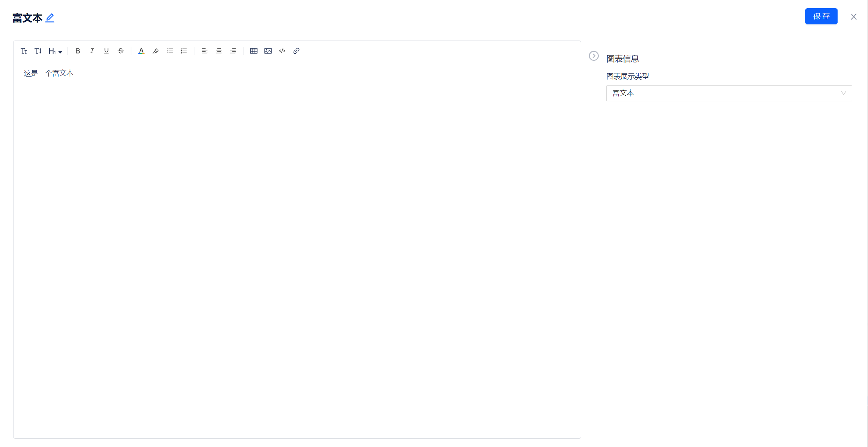Screen dimensions: 868x447
Task: Click the 图表展示类型 label
Action: point(628,77)
